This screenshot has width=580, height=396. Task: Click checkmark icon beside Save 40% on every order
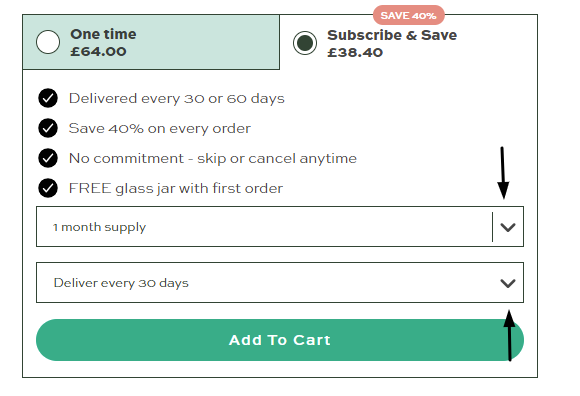pos(48,128)
